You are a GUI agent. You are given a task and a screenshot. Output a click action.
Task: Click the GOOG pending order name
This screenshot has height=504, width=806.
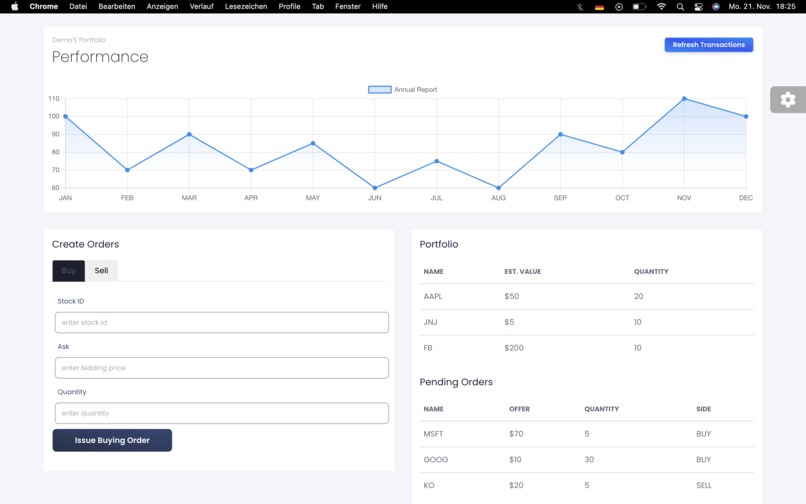436,459
